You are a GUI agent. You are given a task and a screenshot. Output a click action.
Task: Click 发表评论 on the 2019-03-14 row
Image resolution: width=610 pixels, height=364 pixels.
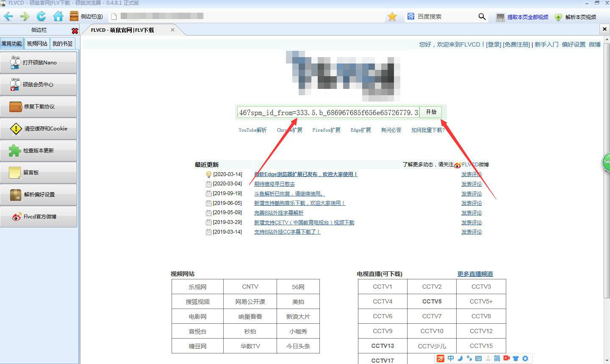tap(471, 232)
